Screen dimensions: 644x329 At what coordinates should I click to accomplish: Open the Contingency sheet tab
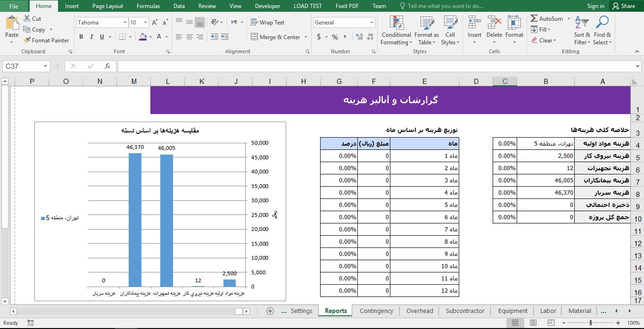click(376, 311)
